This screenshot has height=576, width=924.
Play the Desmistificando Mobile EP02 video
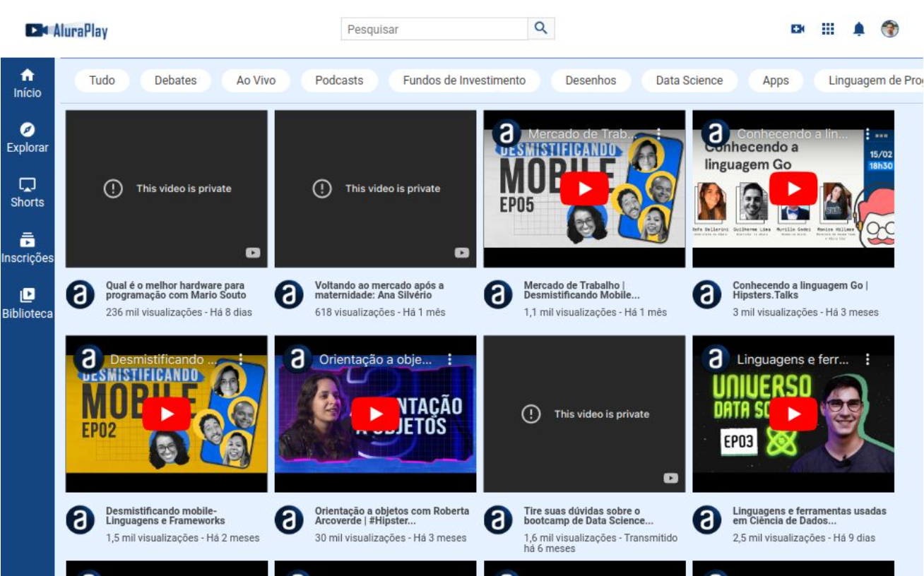(167, 414)
